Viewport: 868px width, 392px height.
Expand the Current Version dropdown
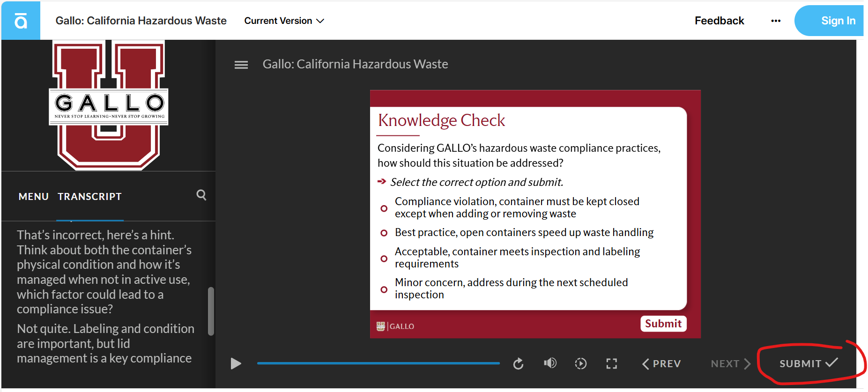click(284, 21)
